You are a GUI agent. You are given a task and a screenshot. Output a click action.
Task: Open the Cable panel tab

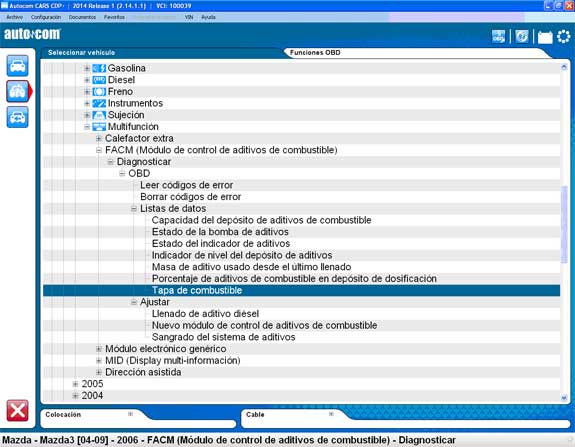pos(255,415)
